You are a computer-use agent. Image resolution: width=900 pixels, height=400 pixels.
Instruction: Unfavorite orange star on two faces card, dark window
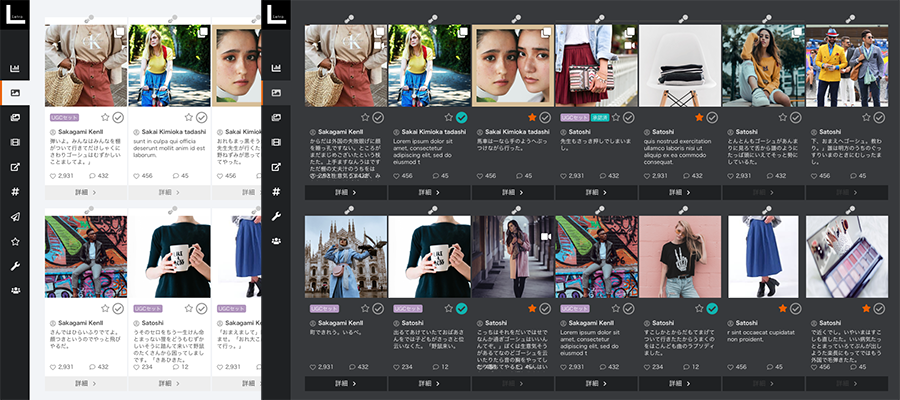532,118
